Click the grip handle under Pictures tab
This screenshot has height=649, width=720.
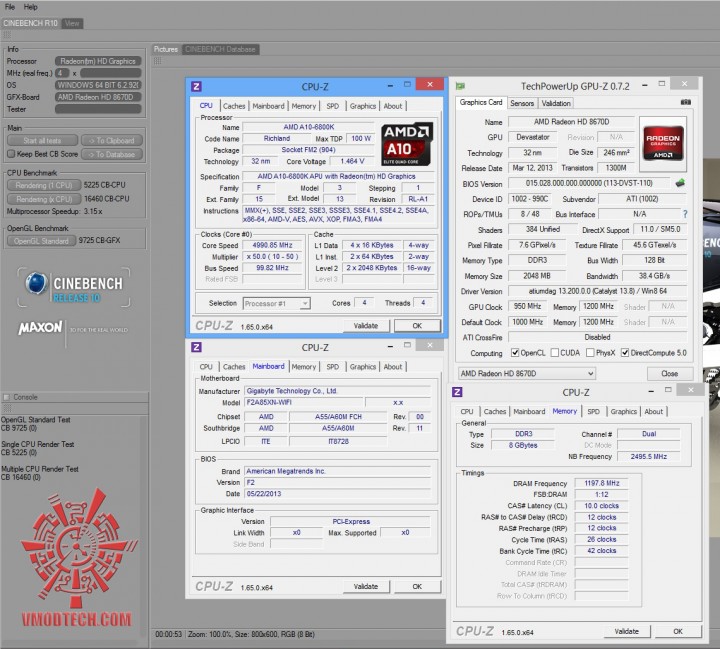pyautogui.click(x=158, y=61)
